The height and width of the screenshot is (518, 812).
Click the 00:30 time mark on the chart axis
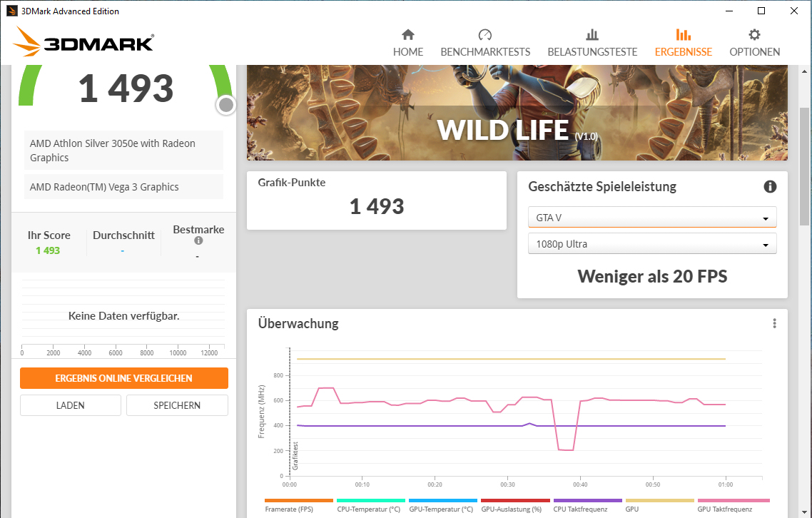(x=507, y=485)
